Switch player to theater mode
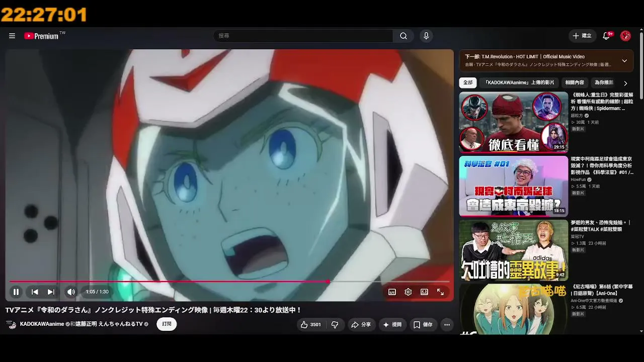 point(424,292)
